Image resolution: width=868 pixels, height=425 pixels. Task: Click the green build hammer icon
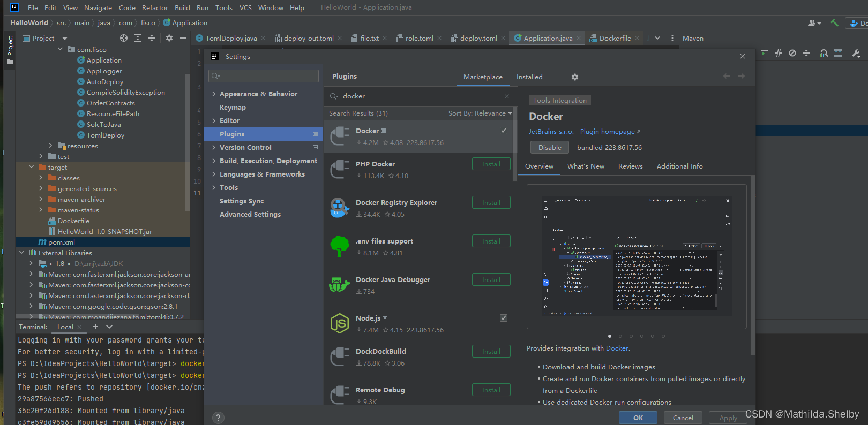[834, 23]
